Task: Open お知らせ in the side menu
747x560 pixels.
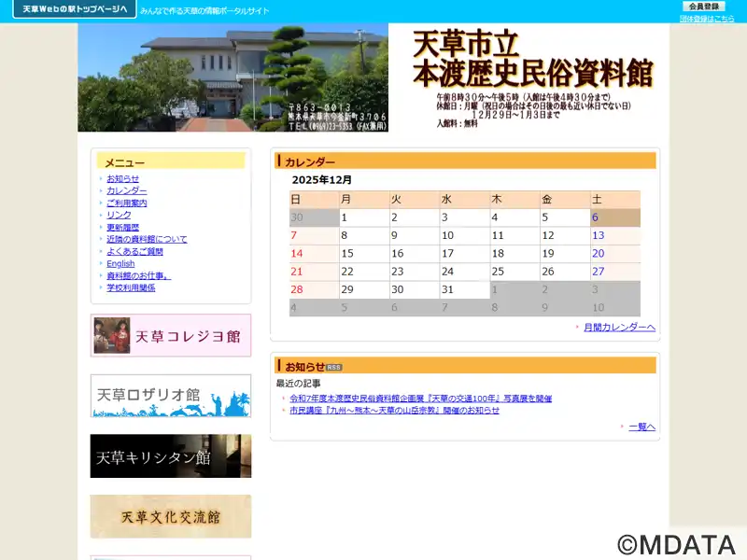Action: (122, 179)
